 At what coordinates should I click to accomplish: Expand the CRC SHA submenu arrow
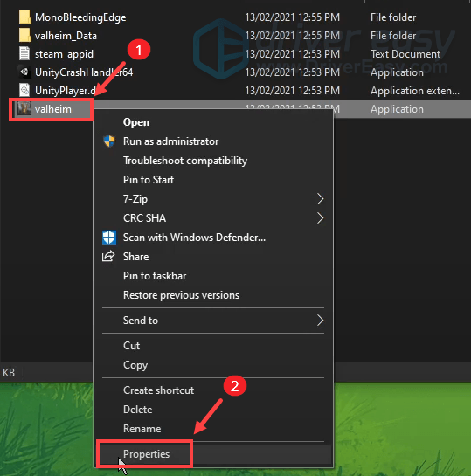coord(320,218)
